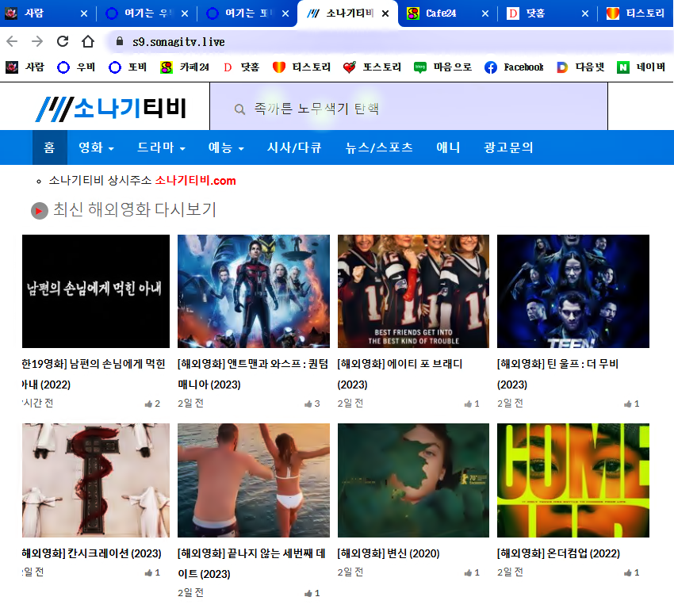
Task: Open the 최신 해외영화 다시보기 heading
Action: point(135,210)
